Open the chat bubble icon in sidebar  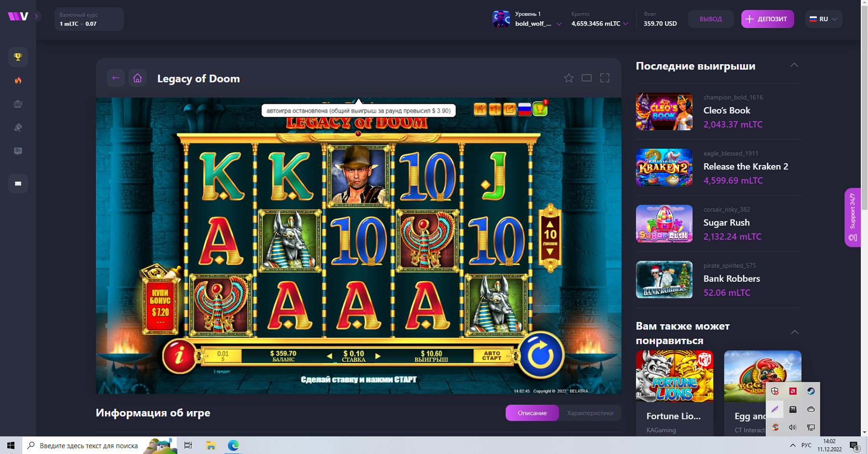(18, 151)
